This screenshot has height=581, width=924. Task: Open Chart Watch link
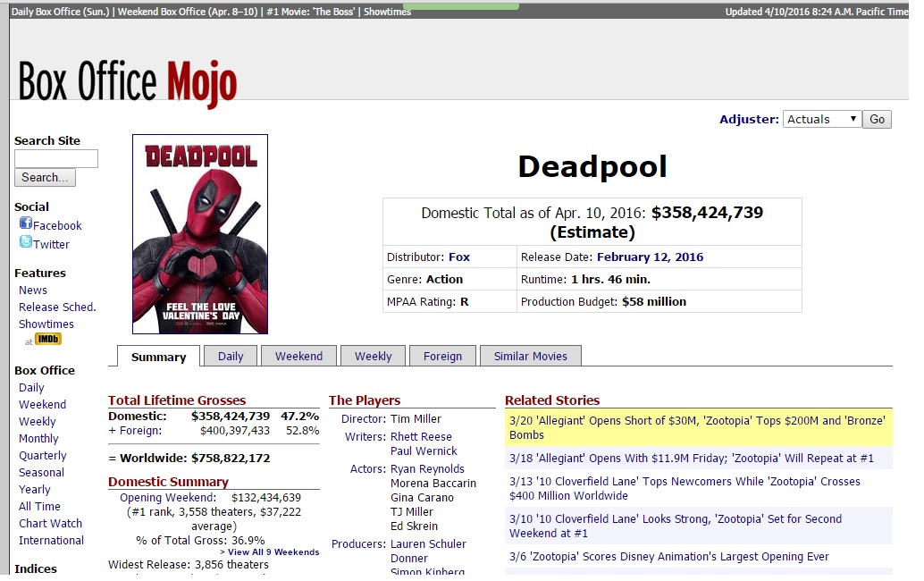tap(50, 523)
